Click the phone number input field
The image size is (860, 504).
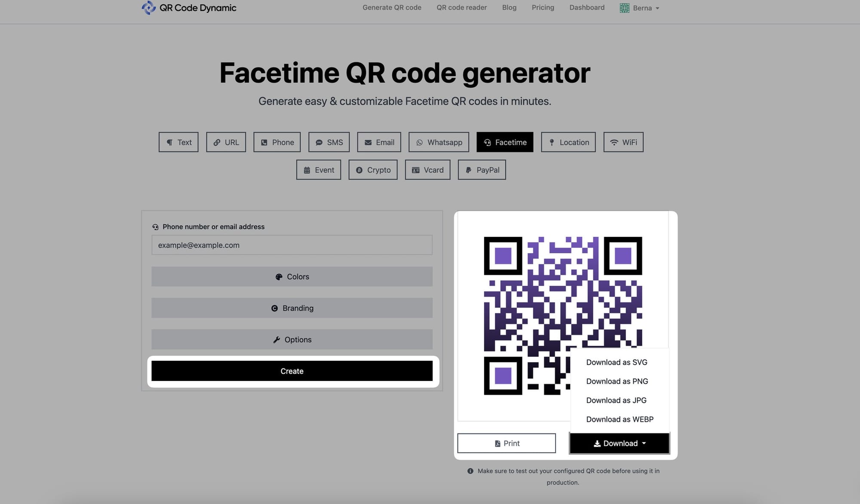click(292, 245)
